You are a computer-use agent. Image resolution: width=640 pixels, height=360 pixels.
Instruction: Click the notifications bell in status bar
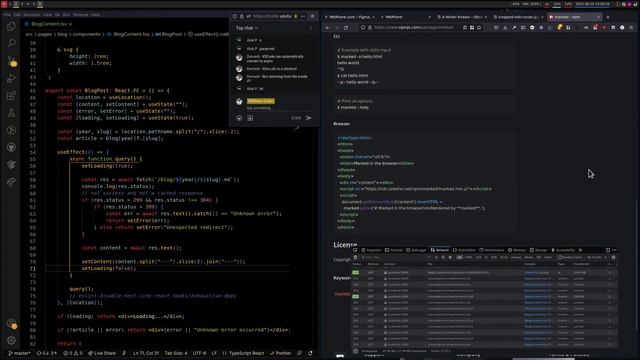[x=310, y=353]
